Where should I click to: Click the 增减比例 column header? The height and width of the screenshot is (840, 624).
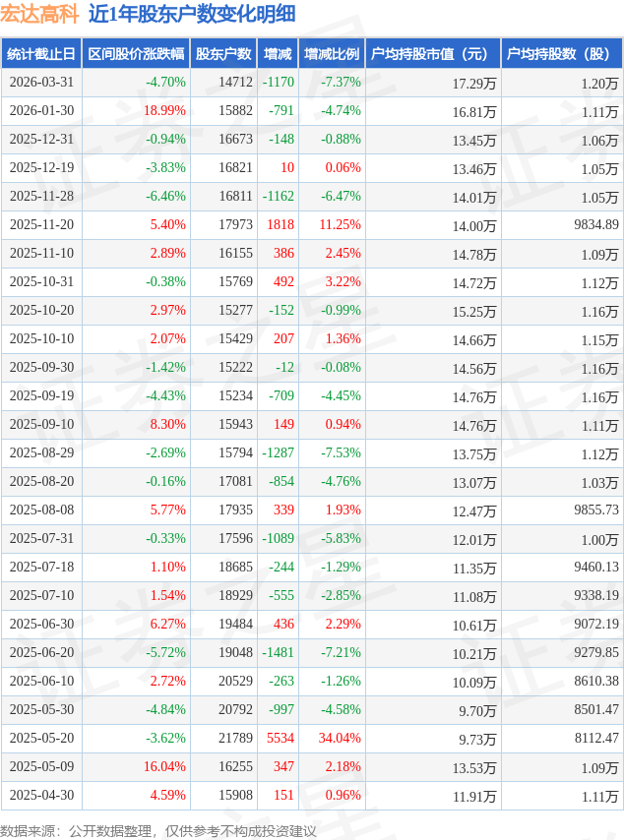pos(332,54)
